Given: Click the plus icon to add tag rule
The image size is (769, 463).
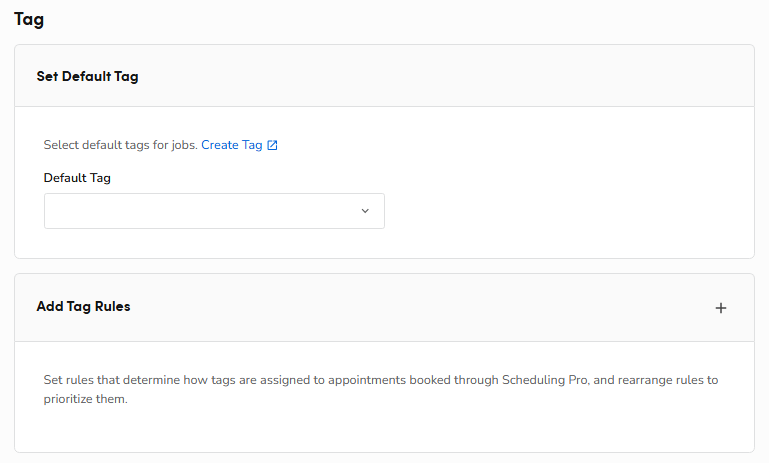Looking at the screenshot, I should pos(721,308).
